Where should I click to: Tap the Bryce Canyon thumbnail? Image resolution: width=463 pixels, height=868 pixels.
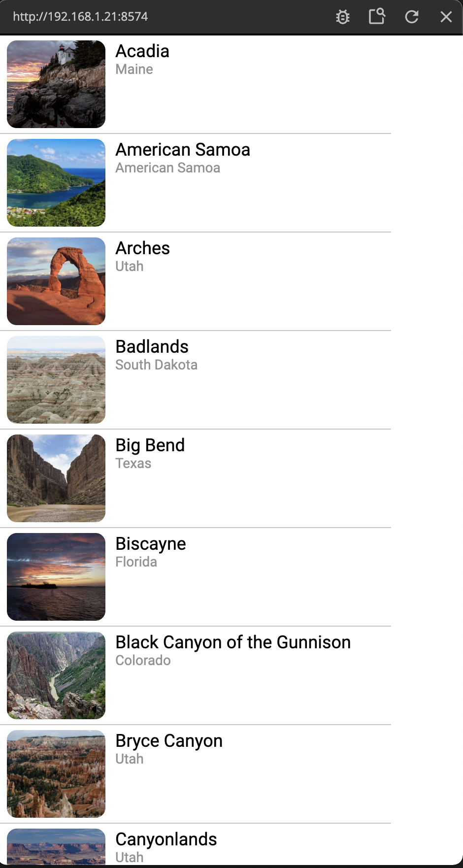pos(56,774)
